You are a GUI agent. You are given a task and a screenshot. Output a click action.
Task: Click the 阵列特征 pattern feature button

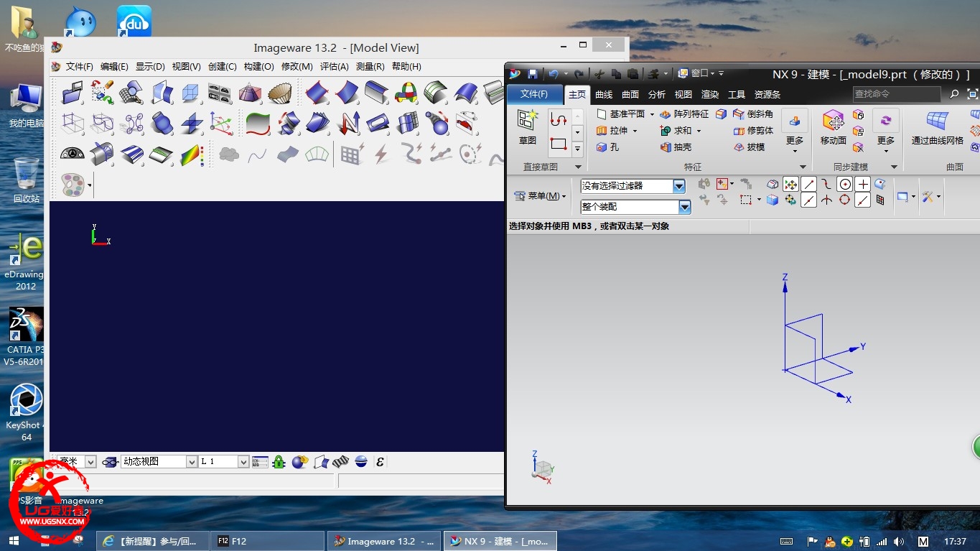coord(684,114)
